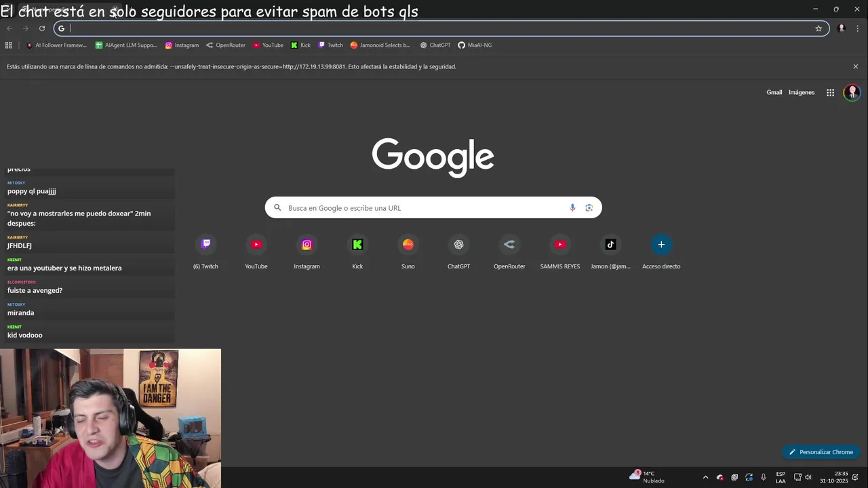
Task: Open the OpenRouter shortcut tile
Action: click(509, 251)
